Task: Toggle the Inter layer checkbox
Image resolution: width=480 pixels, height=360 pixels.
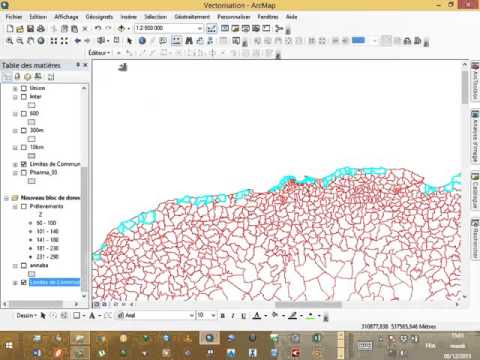Action: (x=24, y=97)
